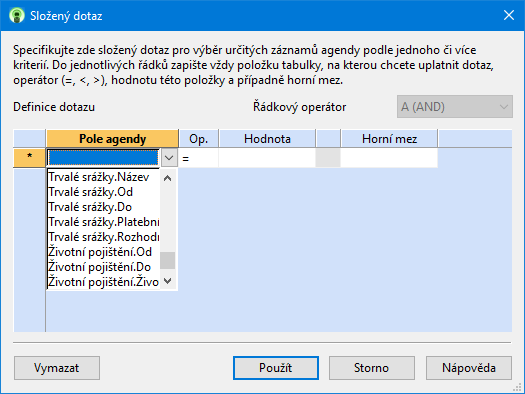Select 'Trvalé srážky.Platební' list item
Viewport: 525px width, 394px height.
click(103, 222)
